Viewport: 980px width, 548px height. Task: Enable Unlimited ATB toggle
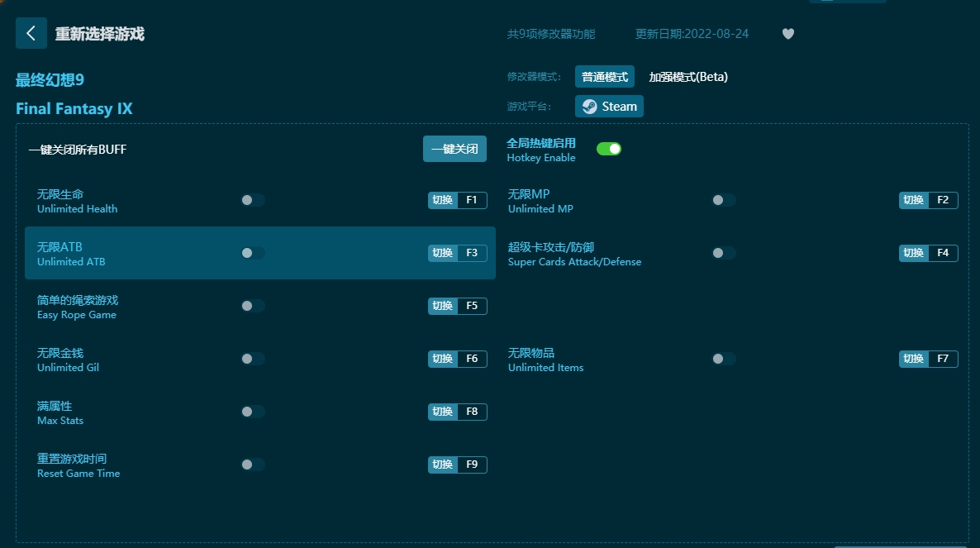click(253, 253)
